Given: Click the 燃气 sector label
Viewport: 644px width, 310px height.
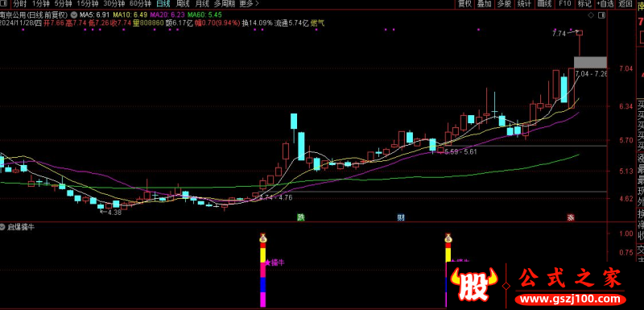Looking at the screenshot, I should click(317, 23).
